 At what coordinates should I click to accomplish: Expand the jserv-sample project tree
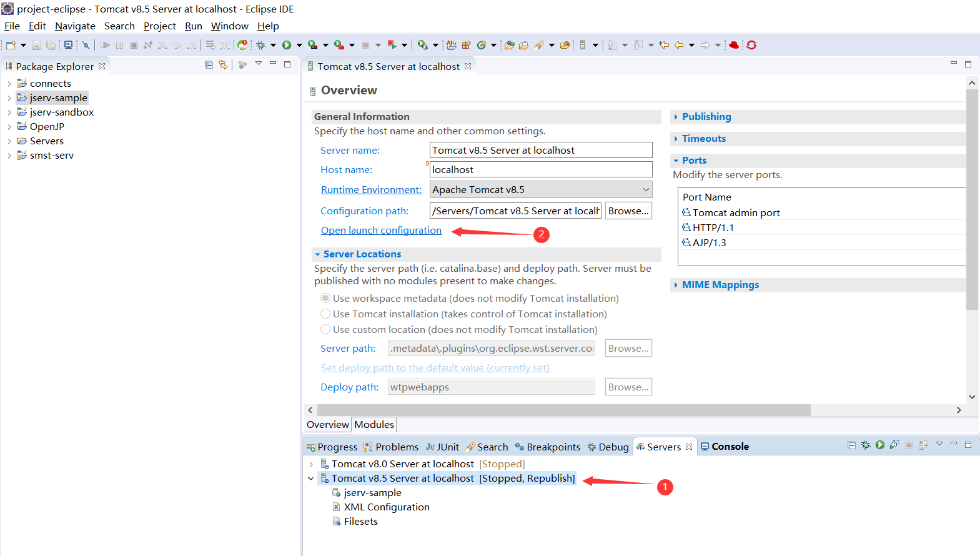[x=9, y=98]
